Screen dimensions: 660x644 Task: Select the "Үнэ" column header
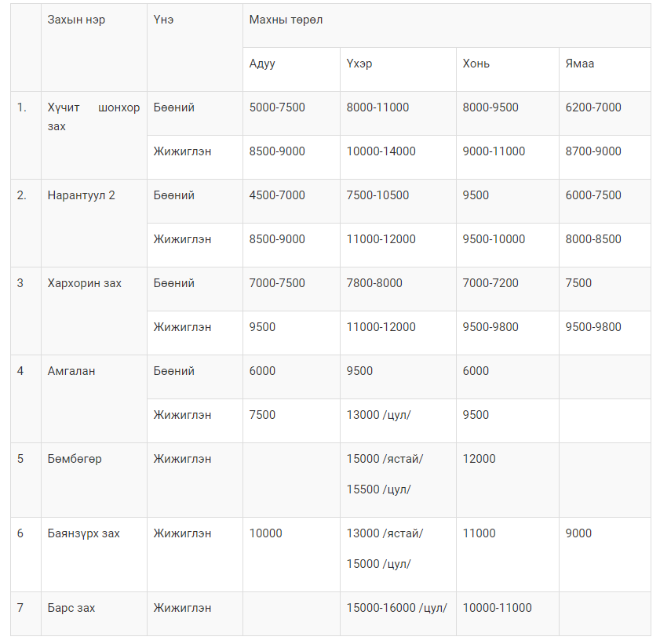coord(163,20)
